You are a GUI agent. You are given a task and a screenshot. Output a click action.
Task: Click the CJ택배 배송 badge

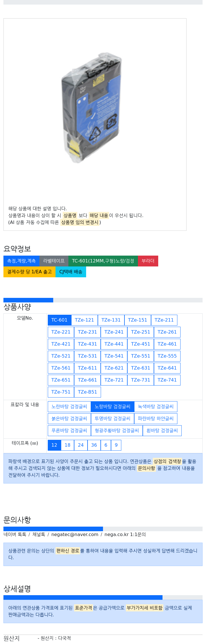[71, 272]
